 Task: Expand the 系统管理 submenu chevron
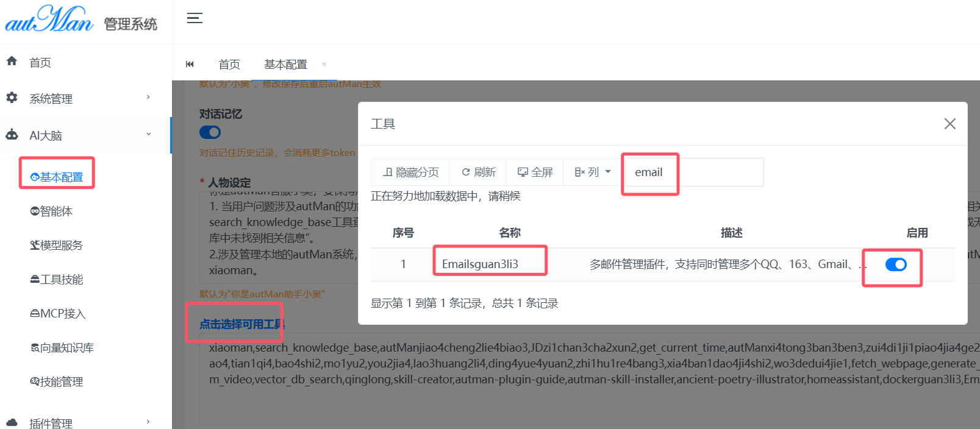tap(148, 97)
